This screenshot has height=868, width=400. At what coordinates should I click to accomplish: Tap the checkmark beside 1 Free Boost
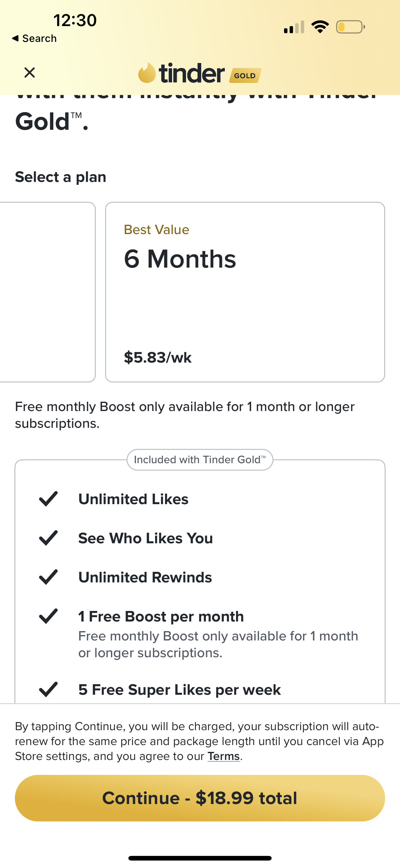coord(48,616)
